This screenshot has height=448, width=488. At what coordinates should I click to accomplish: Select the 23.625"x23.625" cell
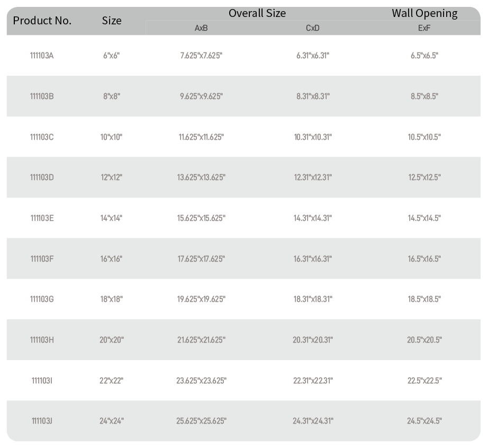(201, 381)
